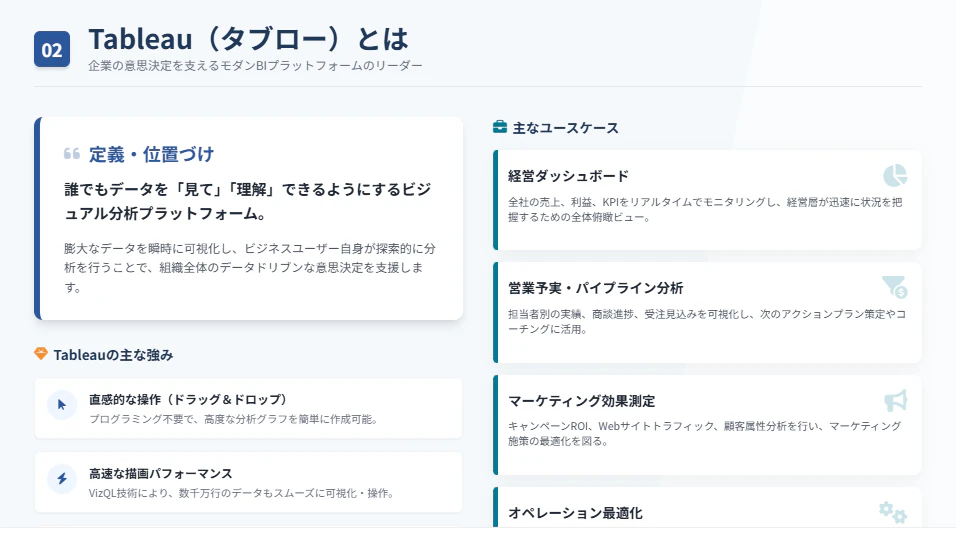Click description 全社の売上、利益、KPIをリアルタイムで
Screen dimensions: 956x535
click(705, 209)
